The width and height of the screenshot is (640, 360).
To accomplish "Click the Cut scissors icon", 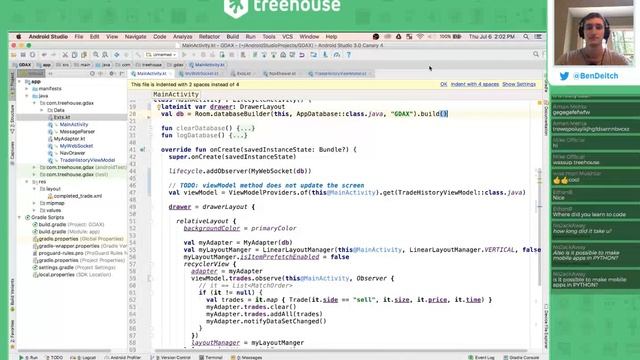I will 65,55.
